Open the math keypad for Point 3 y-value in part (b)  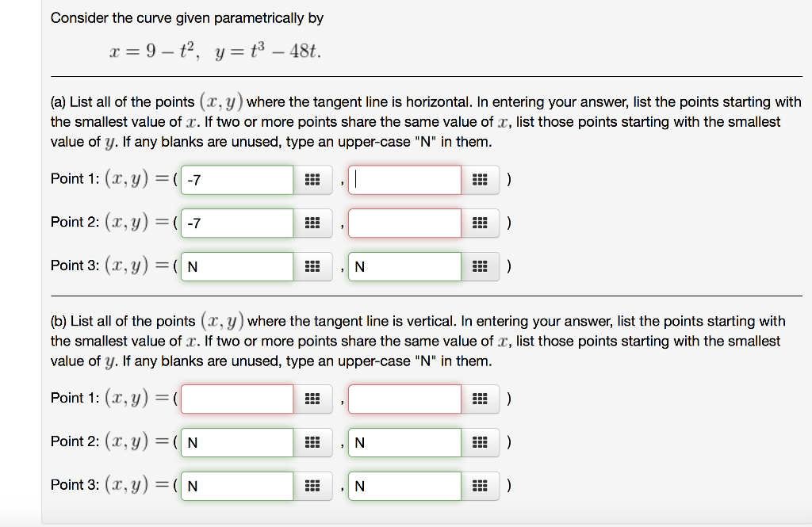pyautogui.click(x=481, y=486)
